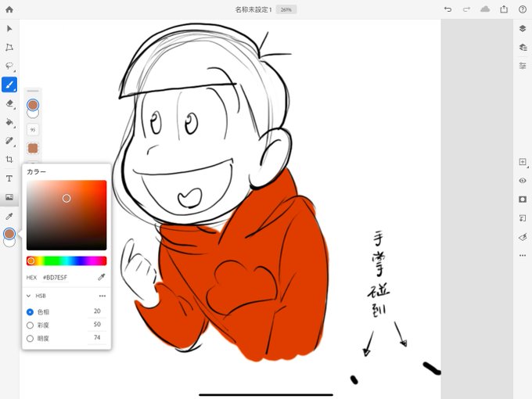Click the hue spectrum slider

coord(66,261)
